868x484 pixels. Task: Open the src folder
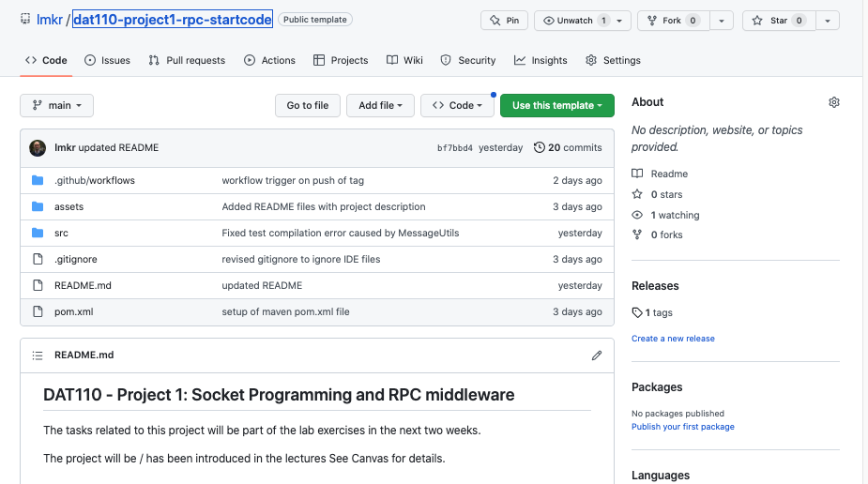[x=61, y=233]
